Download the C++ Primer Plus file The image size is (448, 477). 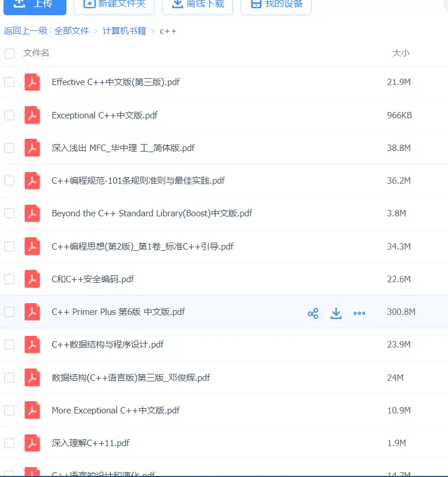(x=336, y=313)
